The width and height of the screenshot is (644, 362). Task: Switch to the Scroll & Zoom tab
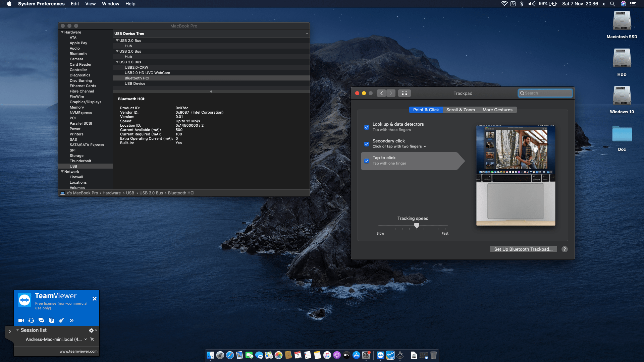click(x=461, y=110)
